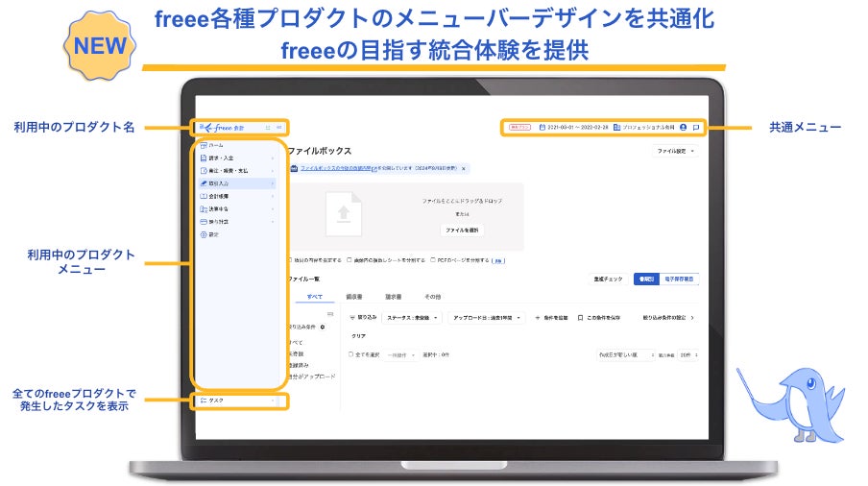Click the クリア filter button

358,336
